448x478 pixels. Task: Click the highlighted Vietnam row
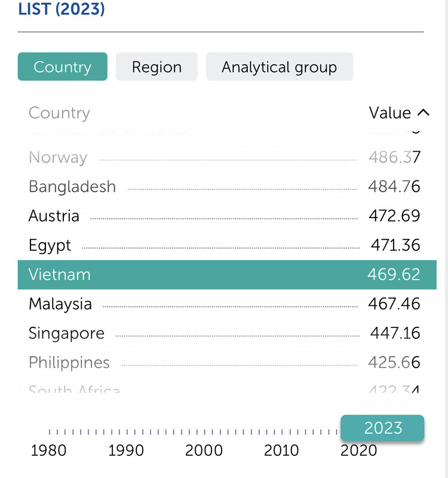coord(227,274)
